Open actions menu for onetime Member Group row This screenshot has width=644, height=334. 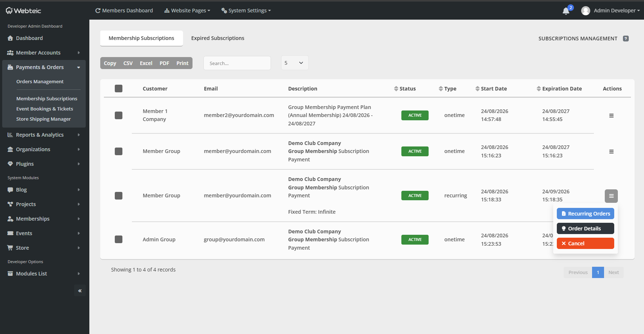[611, 152]
